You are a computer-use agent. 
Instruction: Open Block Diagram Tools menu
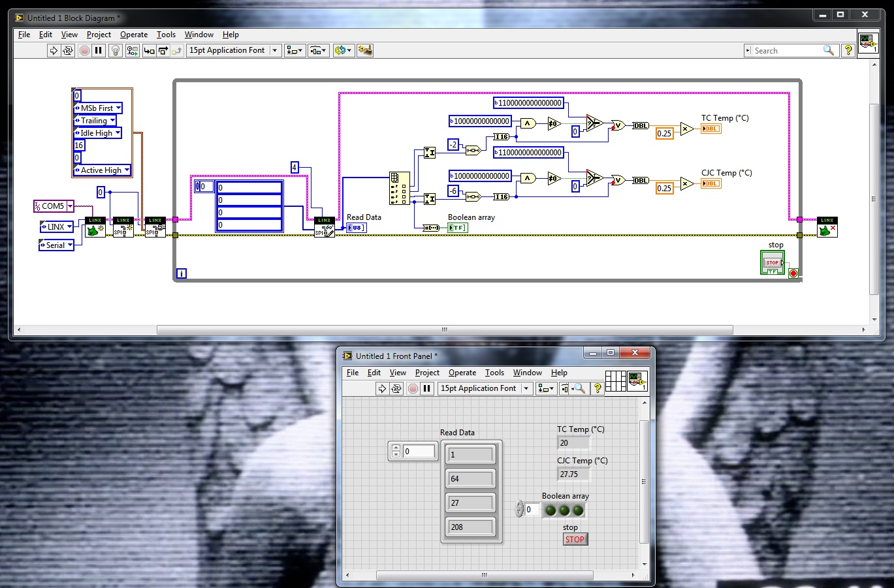click(166, 35)
